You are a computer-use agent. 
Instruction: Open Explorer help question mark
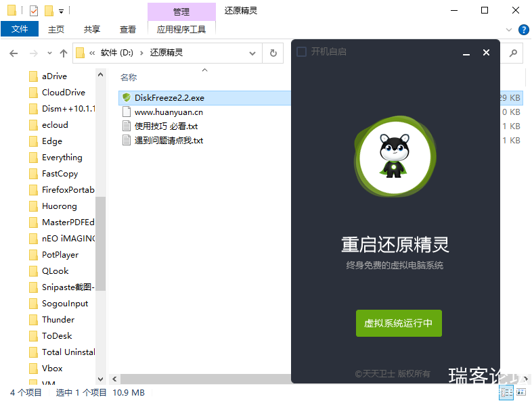pos(523,30)
